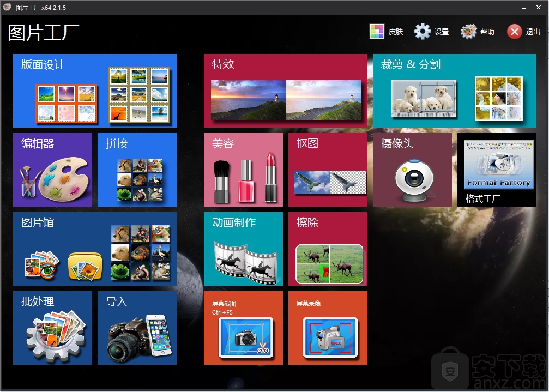Click the 设置 label
549x392 pixels.
click(x=442, y=32)
